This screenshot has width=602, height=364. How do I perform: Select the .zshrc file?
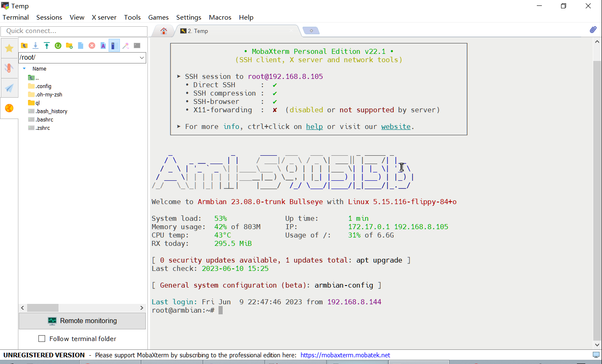pos(39,128)
